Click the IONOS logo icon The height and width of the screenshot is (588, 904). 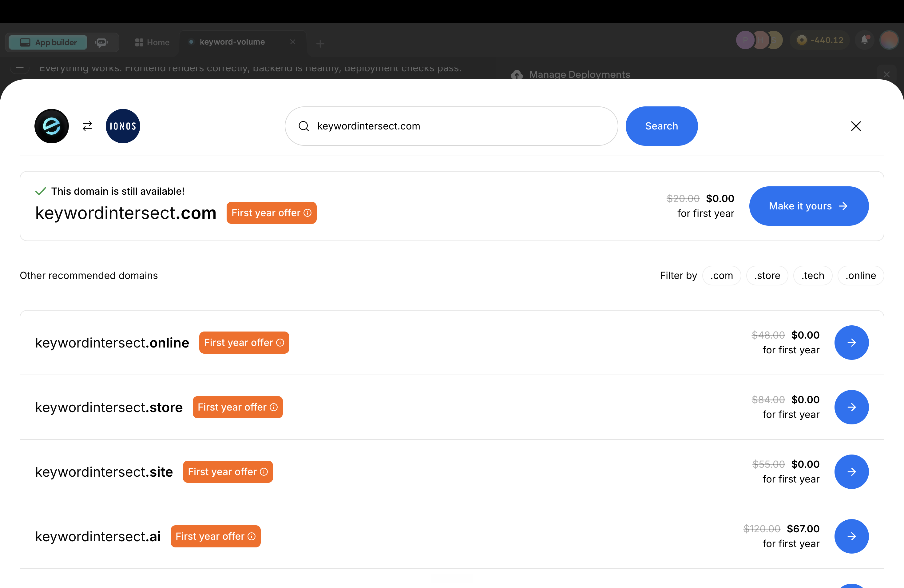(123, 126)
